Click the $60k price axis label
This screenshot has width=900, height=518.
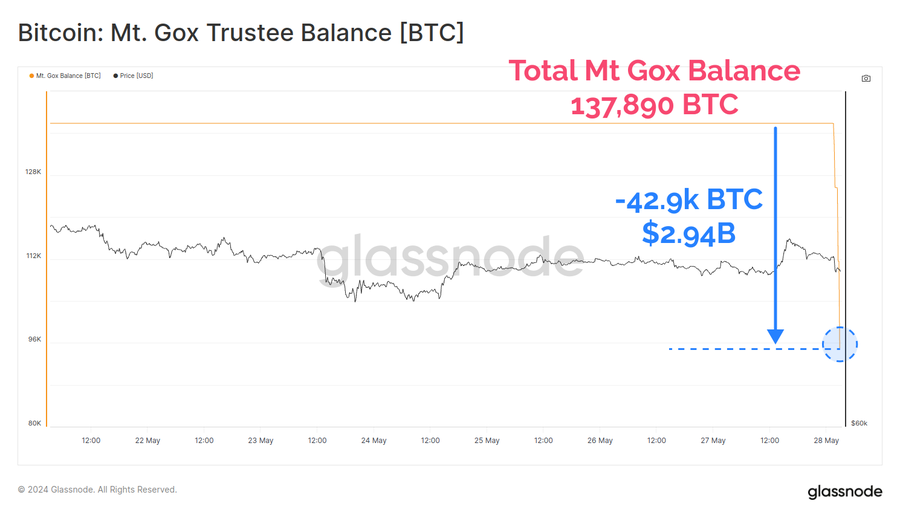coord(858,424)
